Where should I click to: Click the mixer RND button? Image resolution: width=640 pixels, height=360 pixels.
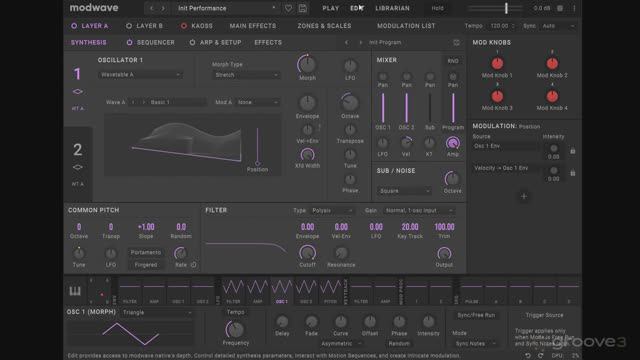453,61
